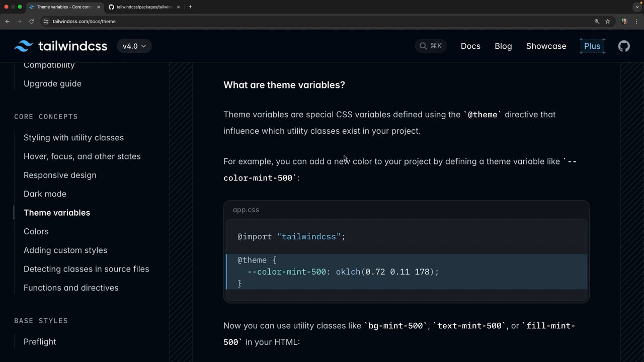Bookmark the page with the star icon

point(608,22)
